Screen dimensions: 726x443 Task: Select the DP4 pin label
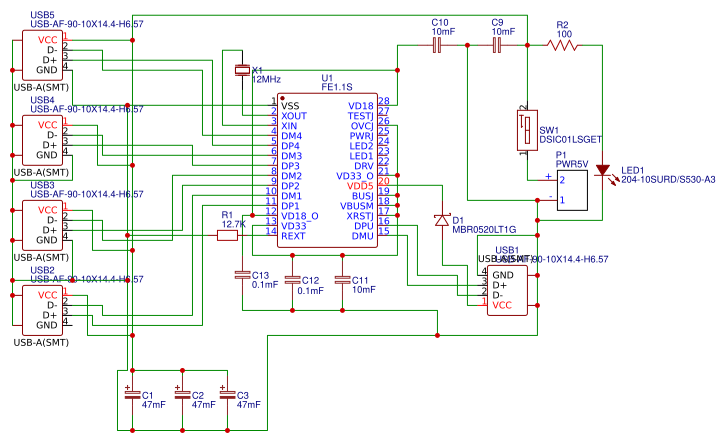pyautogui.click(x=290, y=146)
